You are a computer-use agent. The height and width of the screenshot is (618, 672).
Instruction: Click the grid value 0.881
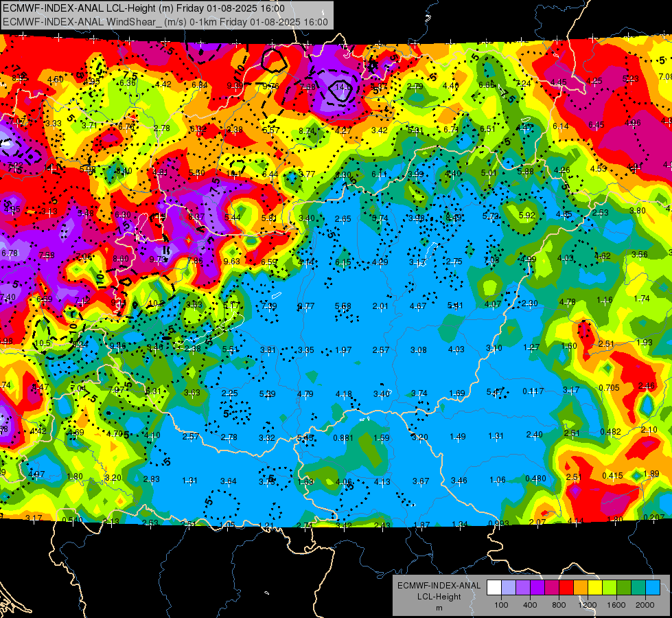343,438
